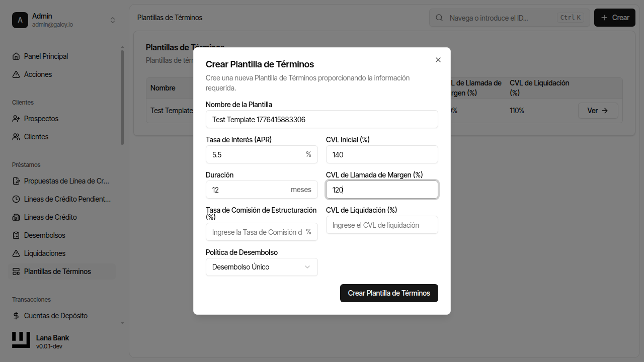
Task: Open the Política de Desembolso dropdown
Action: 262,267
